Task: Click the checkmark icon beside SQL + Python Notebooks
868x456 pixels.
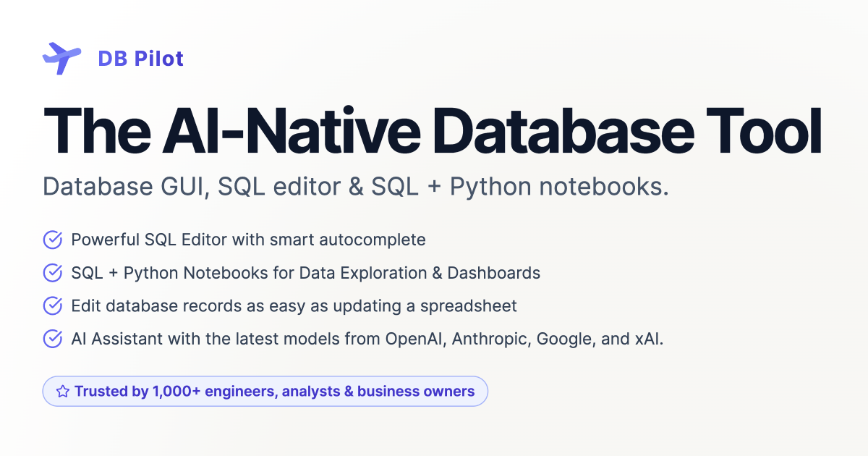Action: tap(53, 273)
